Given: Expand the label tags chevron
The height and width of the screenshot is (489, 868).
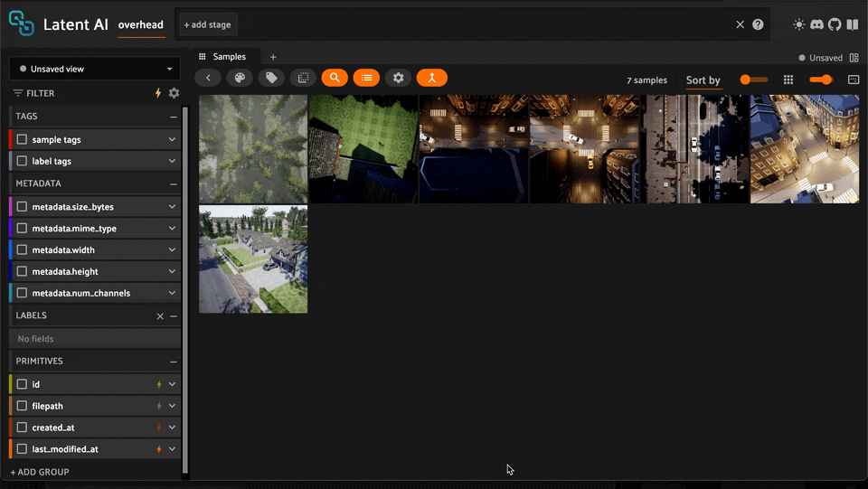Looking at the screenshot, I should 172,161.
